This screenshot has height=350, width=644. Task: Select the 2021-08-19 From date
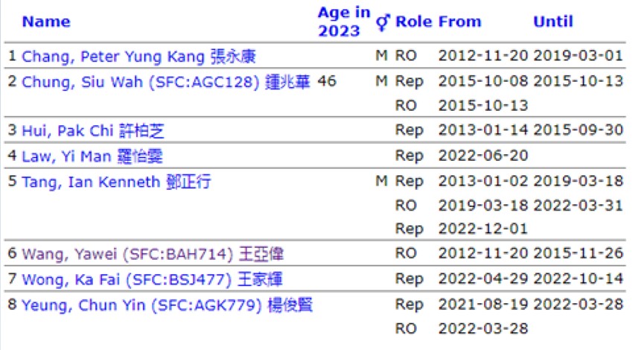[x=483, y=305]
